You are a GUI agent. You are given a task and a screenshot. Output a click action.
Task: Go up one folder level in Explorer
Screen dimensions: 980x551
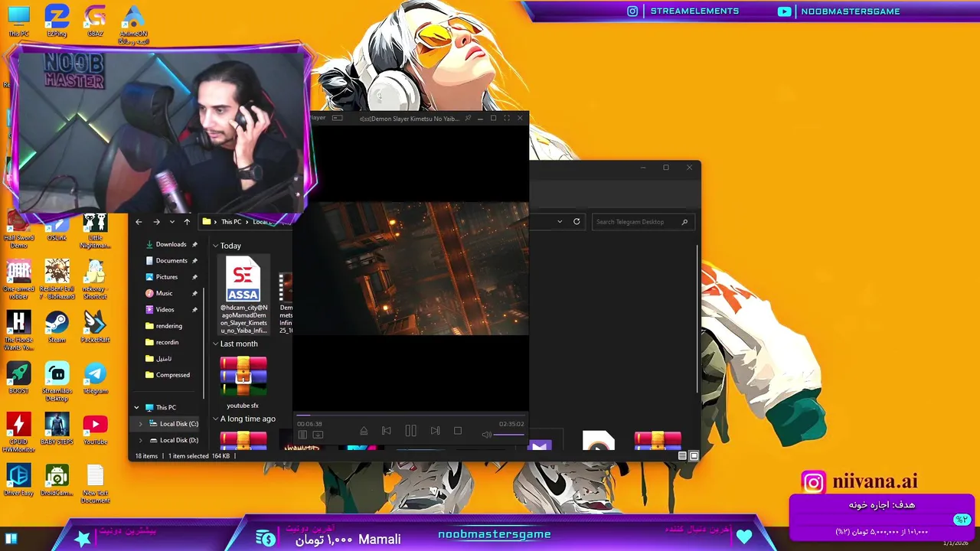tap(187, 222)
